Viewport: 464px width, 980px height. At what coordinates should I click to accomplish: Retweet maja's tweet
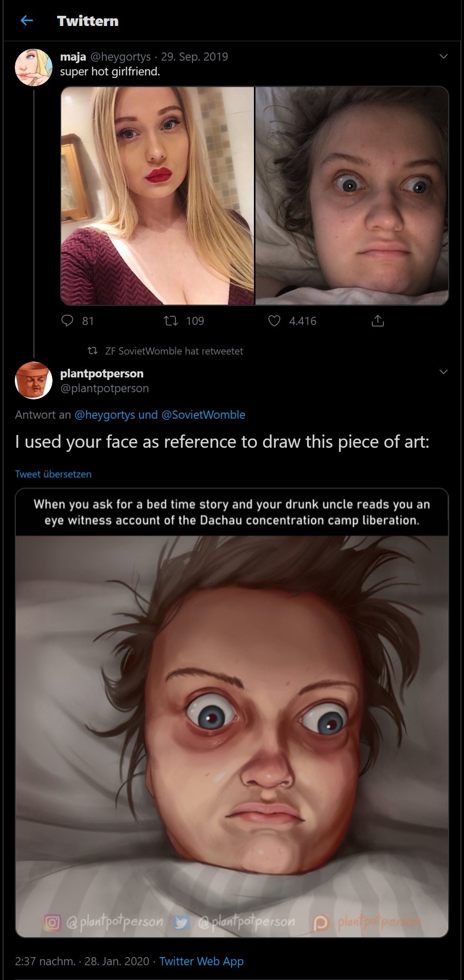tap(170, 320)
